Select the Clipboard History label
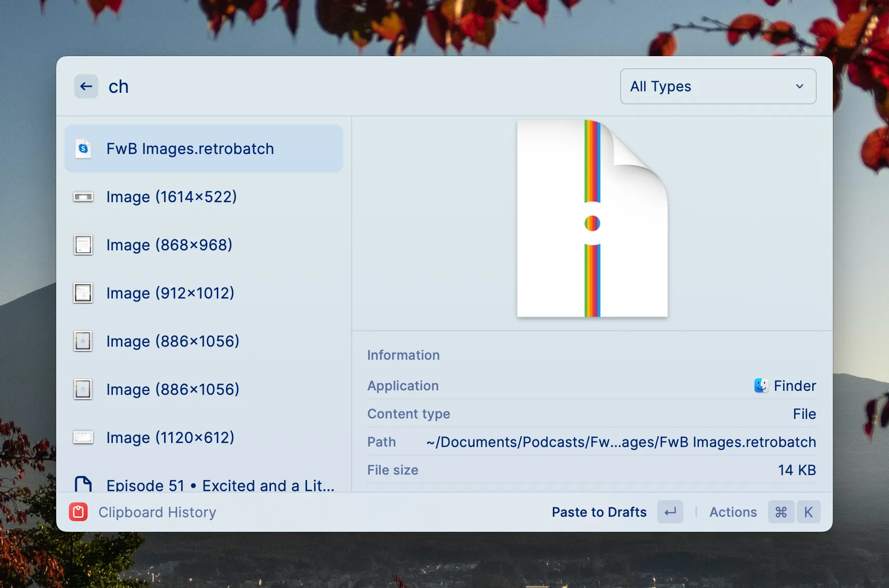Screen dimensions: 889x588 point(157,512)
